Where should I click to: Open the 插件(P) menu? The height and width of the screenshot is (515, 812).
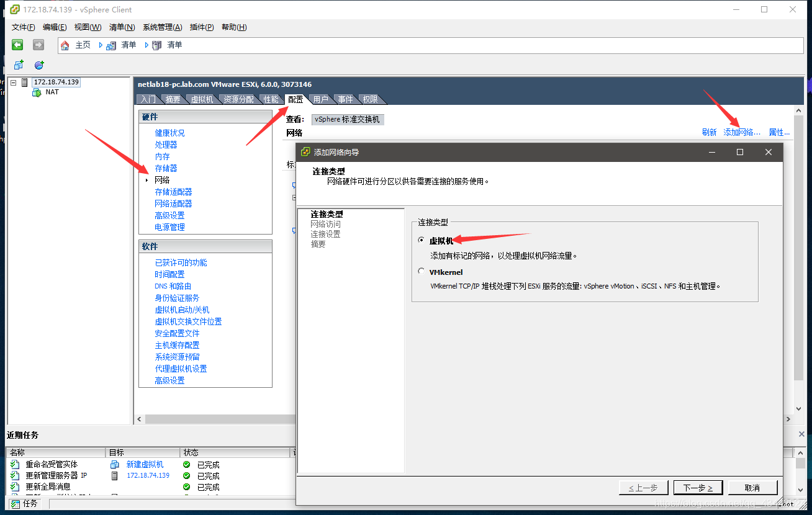pos(202,27)
